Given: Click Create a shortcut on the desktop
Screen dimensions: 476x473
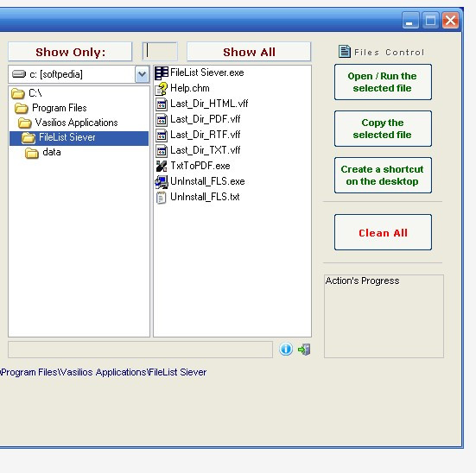Looking at the screenshot, I should (383, 175).
